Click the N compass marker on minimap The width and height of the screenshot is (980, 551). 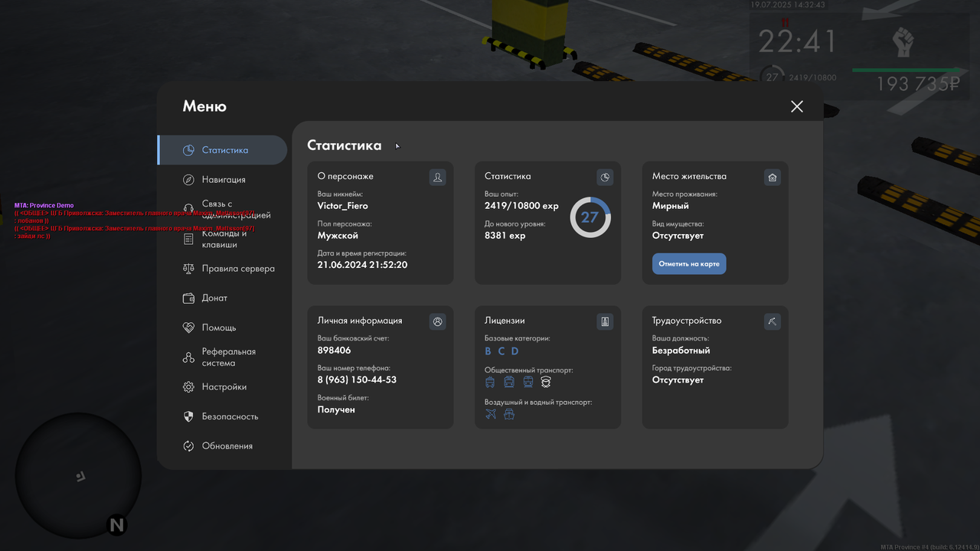point(116,525)
